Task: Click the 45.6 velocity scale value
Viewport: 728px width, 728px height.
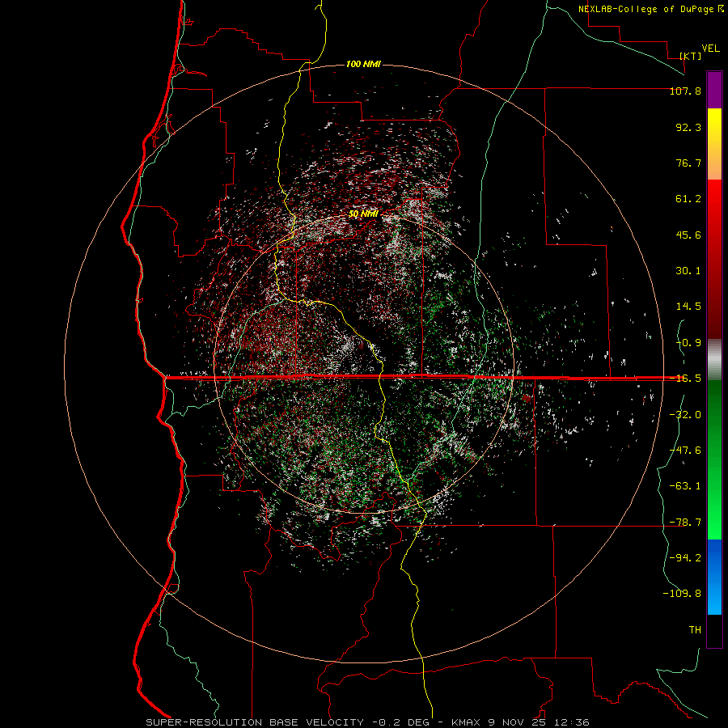Action: click(x=688, y=235)
